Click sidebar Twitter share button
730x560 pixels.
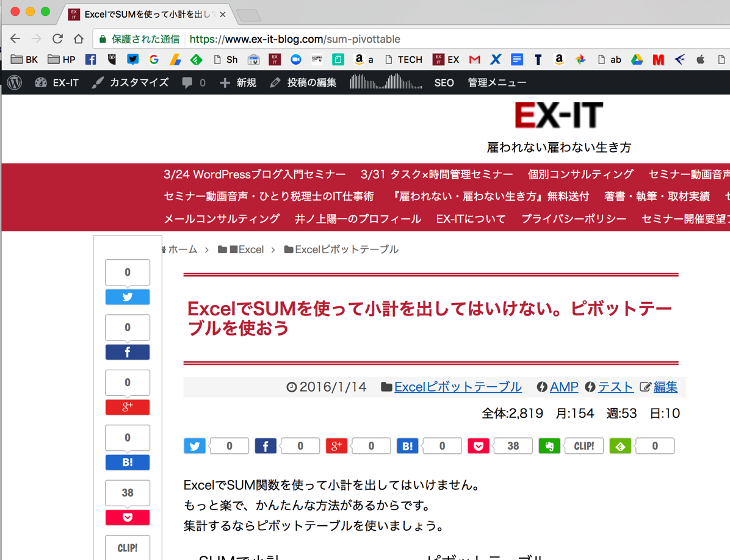[x=128, y=296]
